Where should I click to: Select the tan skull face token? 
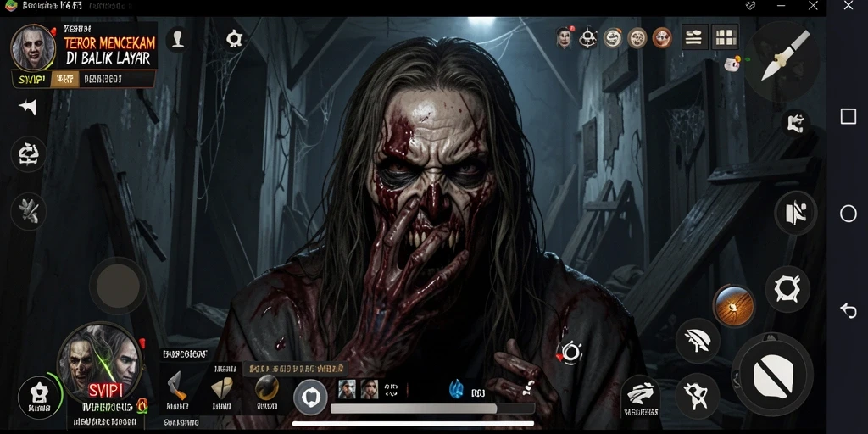point(637,37)
